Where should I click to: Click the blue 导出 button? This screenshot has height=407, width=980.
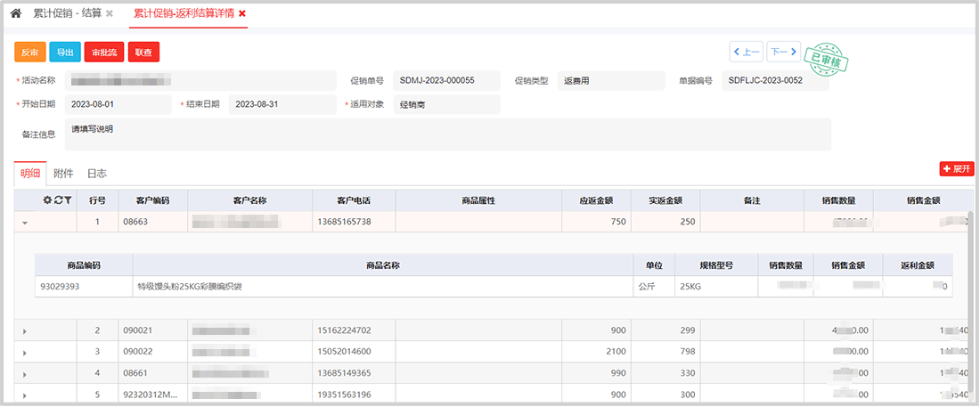pos(64,53)
